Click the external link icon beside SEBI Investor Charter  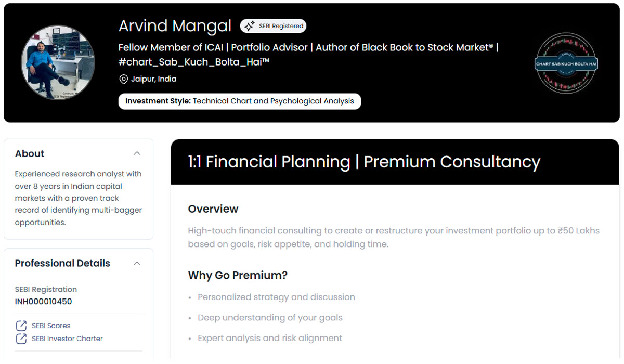click(x=21, y=338)
